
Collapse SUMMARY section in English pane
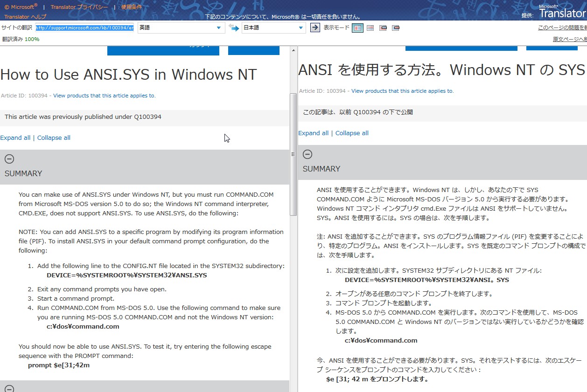click(x=9, y=159)
